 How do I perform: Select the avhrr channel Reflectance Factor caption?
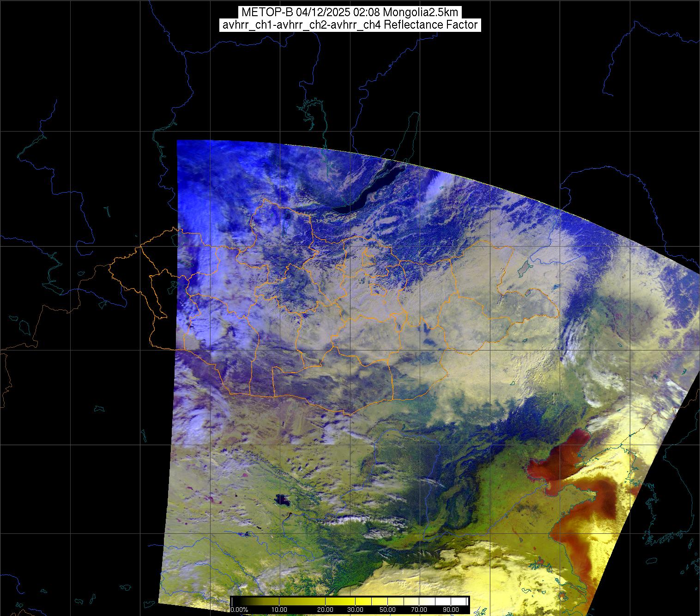[350, 25]
